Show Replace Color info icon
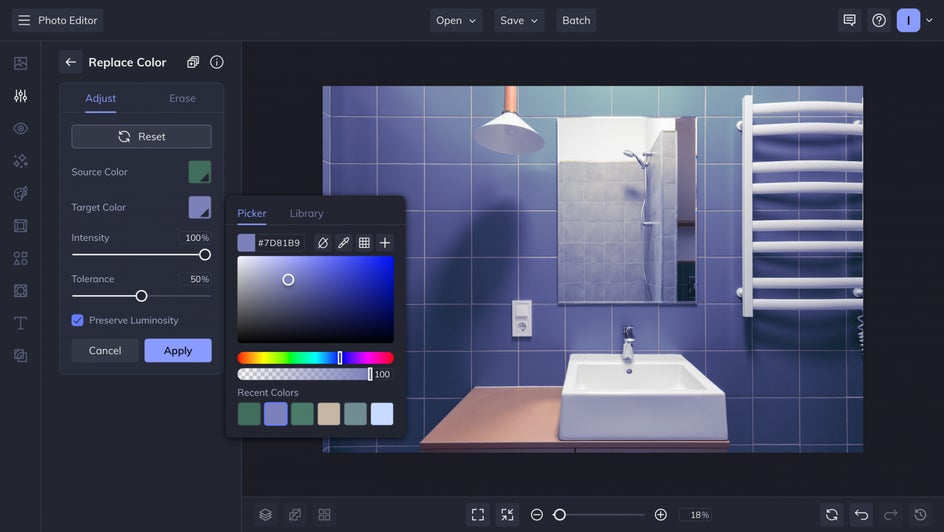Viewport: 944px width, 532px height. [x=217, y=62]
